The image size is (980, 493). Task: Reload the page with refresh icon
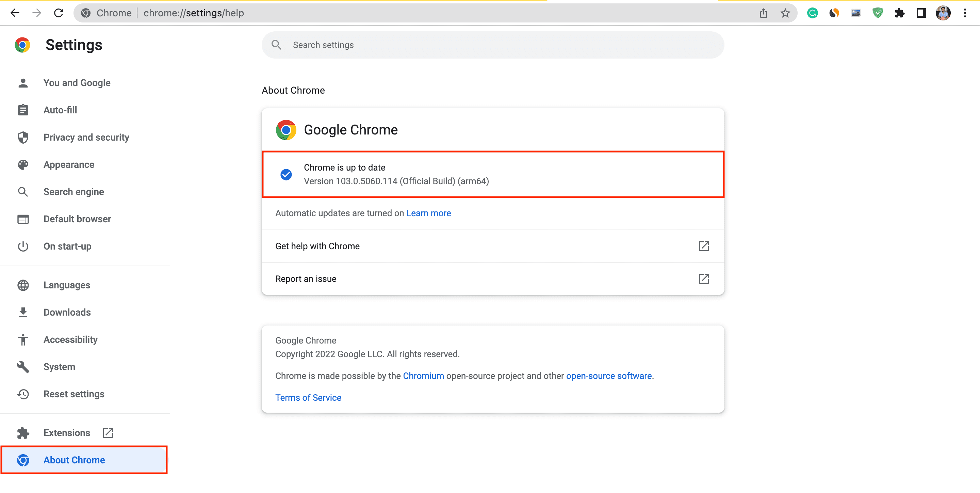pos(59,13)
